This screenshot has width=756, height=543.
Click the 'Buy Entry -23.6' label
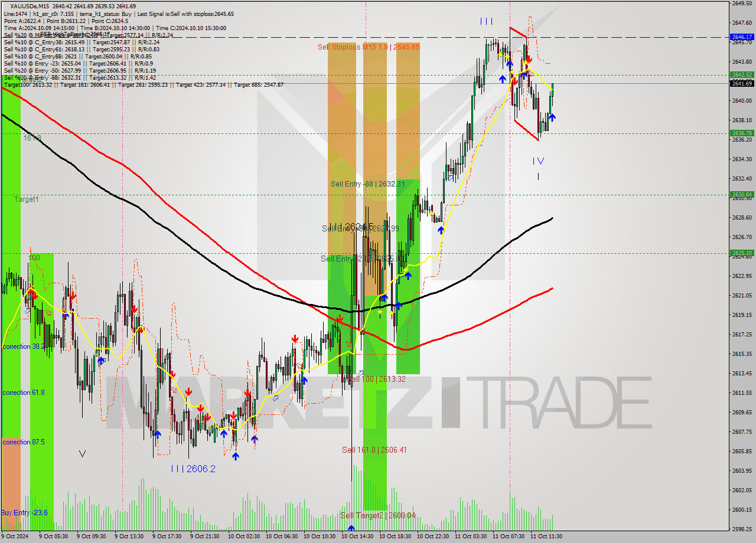click(x=24, y=513)
